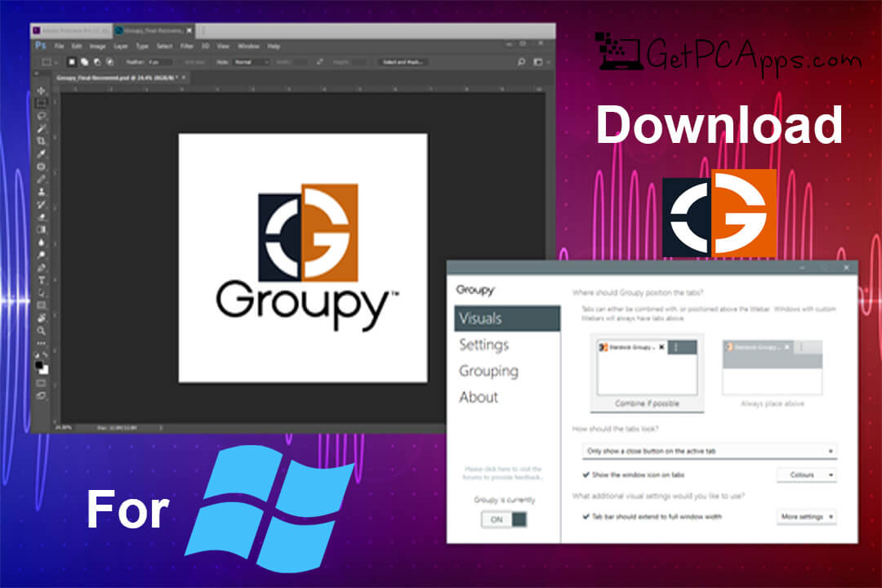Image resolution: width=882 pixels, height=588 pixels.
Task: Click the Intersect with selection icon
Action: pyautogui.click(x=109, y=62)
